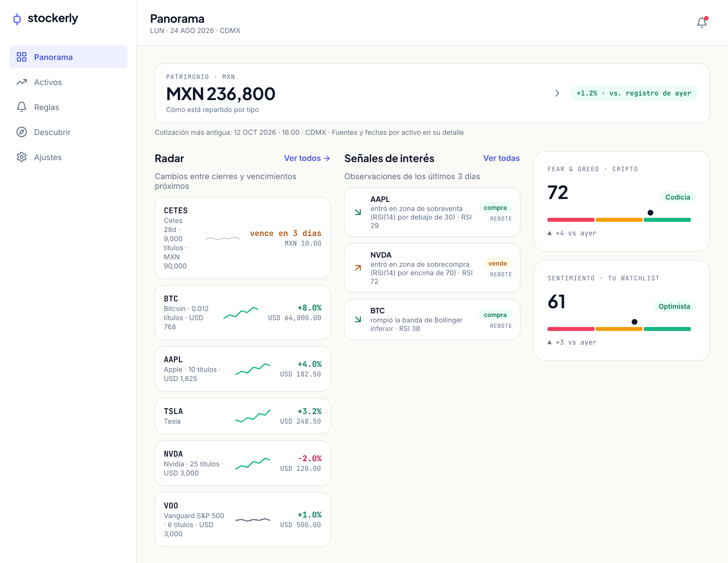The width and height of the screenshot is (728, 563).
Task: Click the VOO sparkline chart
Action: [x=253, y=520]
